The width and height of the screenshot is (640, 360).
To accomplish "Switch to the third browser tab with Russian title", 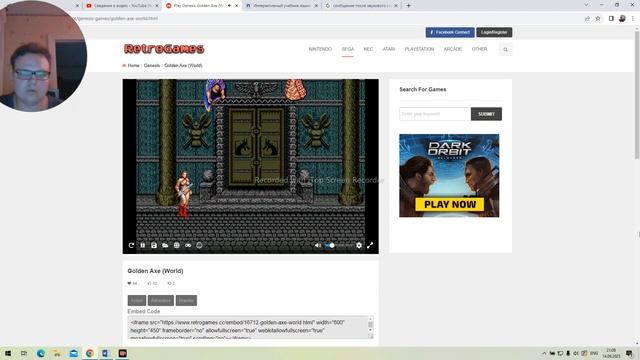I will click(x=282, y=6).
